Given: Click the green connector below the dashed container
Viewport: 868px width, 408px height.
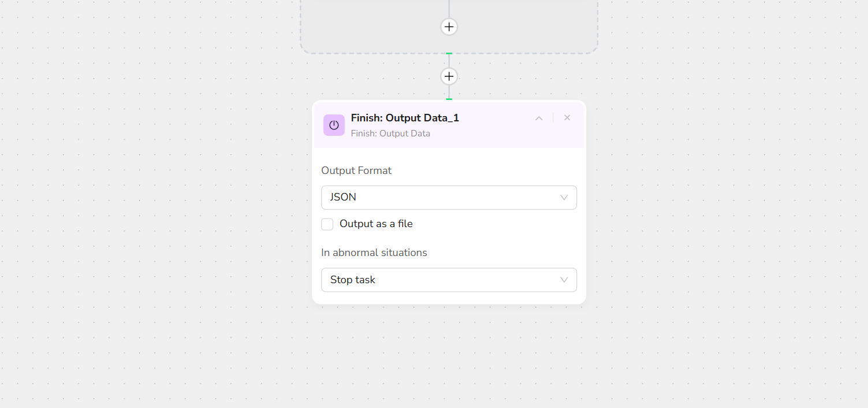Looking at the screenshot, I should tap(449, 54).
